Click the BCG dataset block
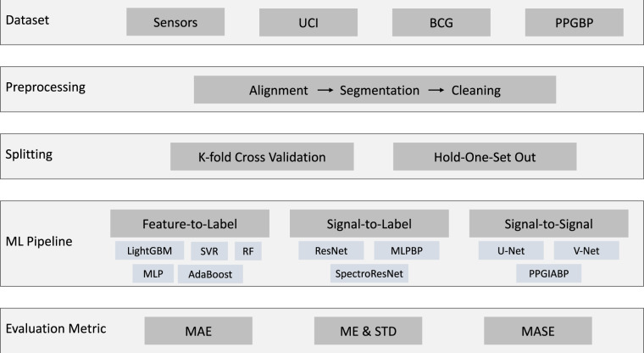Screen dimensions: 644x353 point(441,22)
